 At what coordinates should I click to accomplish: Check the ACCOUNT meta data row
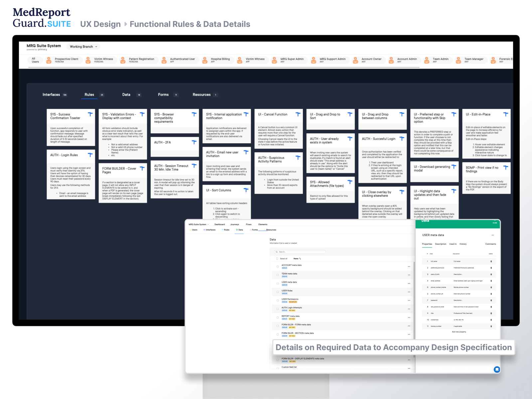coord(278,266)
